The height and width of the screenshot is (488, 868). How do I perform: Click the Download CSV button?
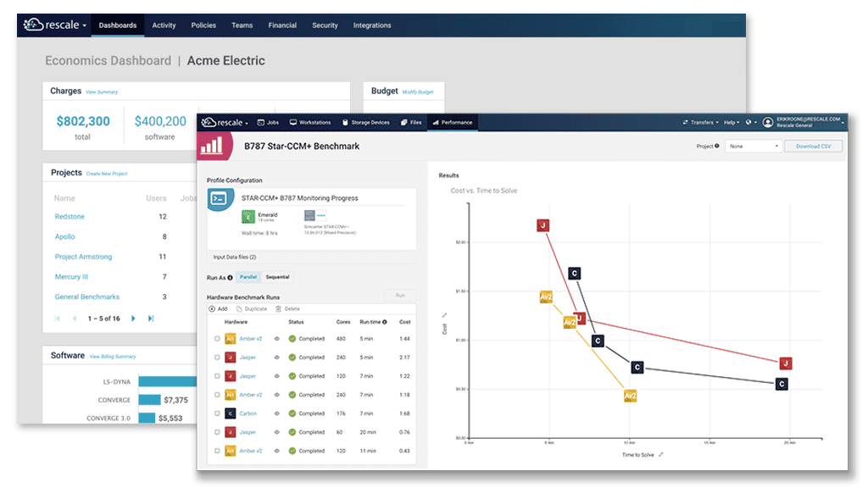[813, 147]
